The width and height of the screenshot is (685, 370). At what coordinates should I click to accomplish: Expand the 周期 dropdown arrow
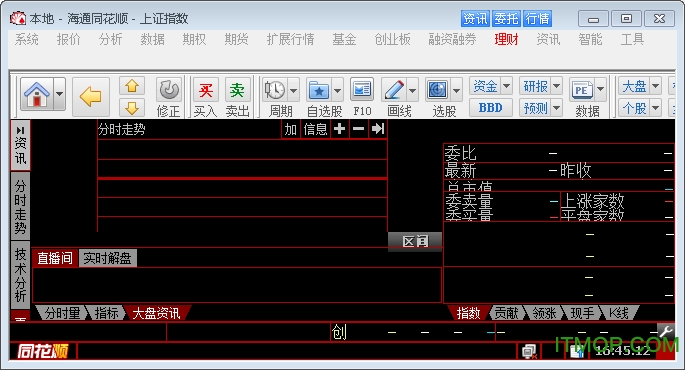click(294, 90)
